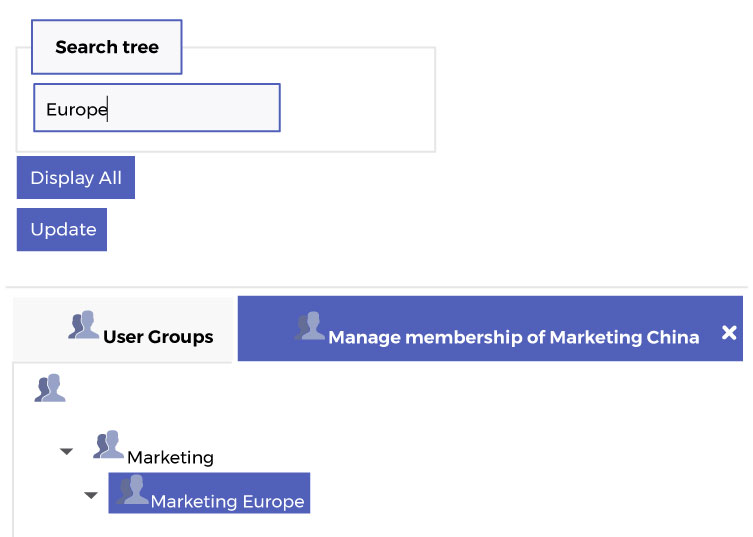Select the Marketing label in tree
753x537 pixels.
(170, 457)
